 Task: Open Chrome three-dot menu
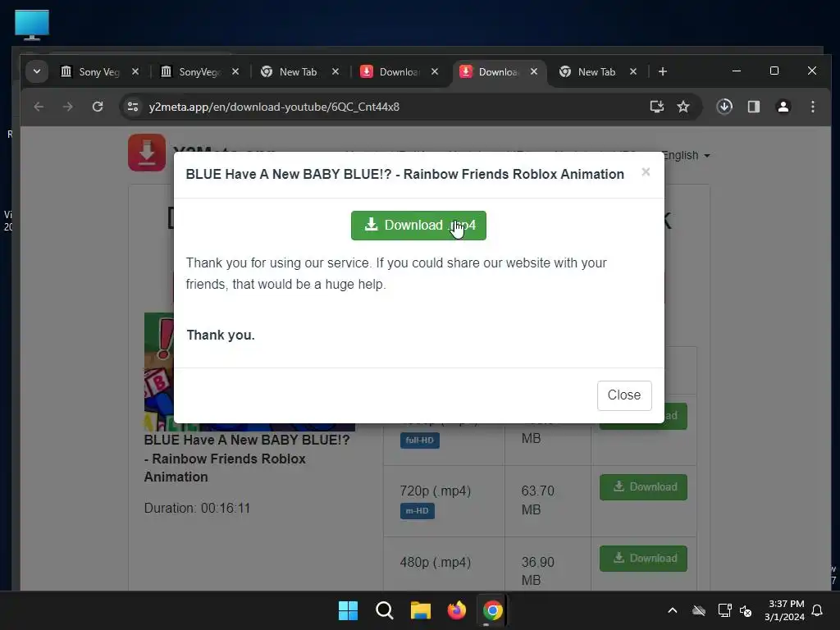click(813, 107)
